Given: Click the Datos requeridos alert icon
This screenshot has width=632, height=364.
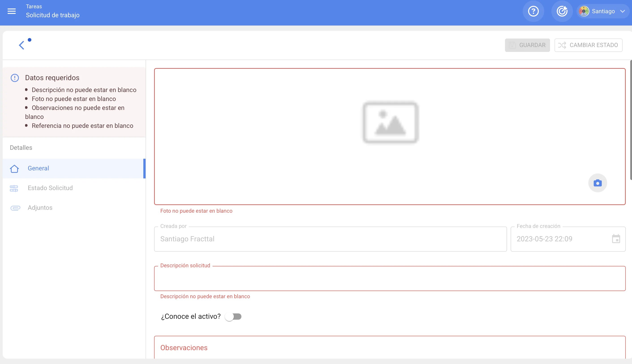Looking at the screenshot, I should click(x=15, y=78).
